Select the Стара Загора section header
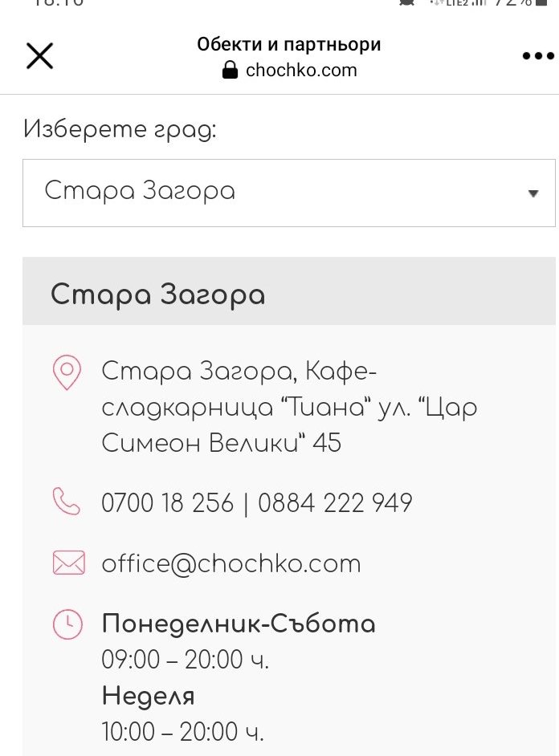 pos(158,295)
